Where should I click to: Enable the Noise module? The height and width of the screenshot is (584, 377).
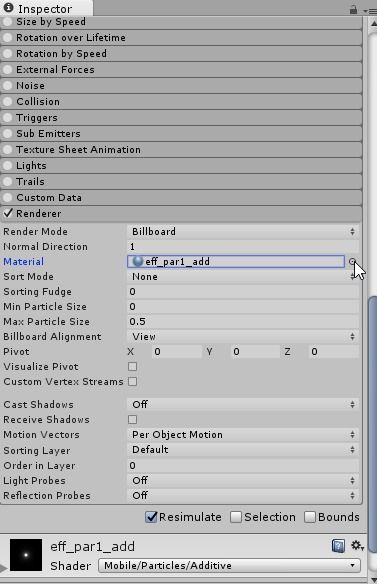tap(7, 86)
